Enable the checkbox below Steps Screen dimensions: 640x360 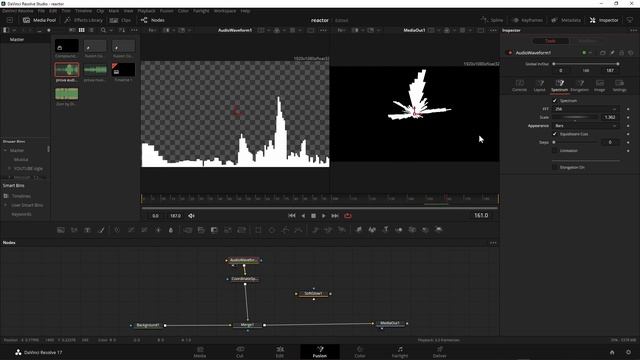pos(554,151)
